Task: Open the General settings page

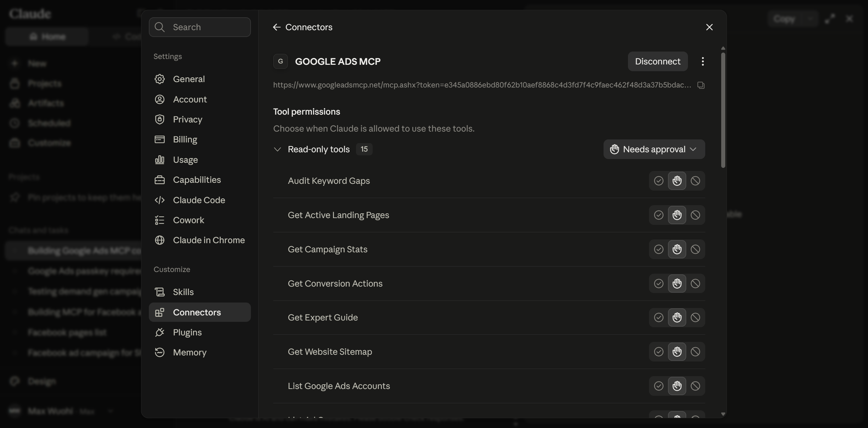Action: coord(200,79)
